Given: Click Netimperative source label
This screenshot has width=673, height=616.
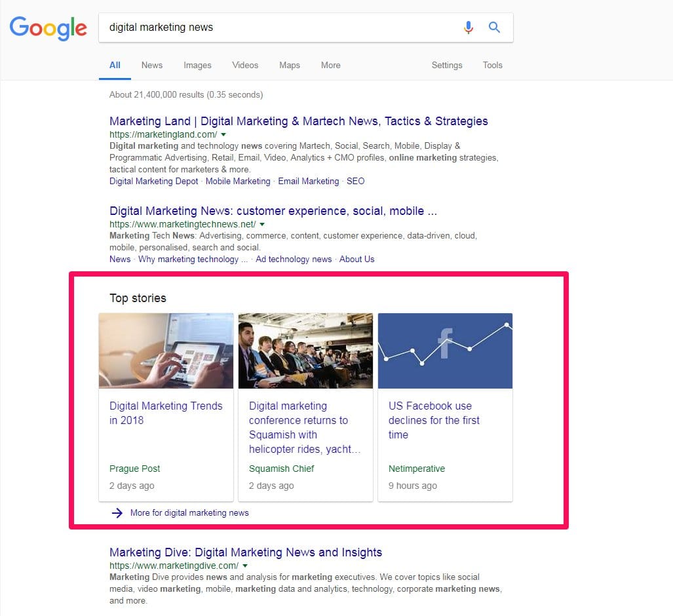Looking at the screenshot, I should (x=417, y=469).
